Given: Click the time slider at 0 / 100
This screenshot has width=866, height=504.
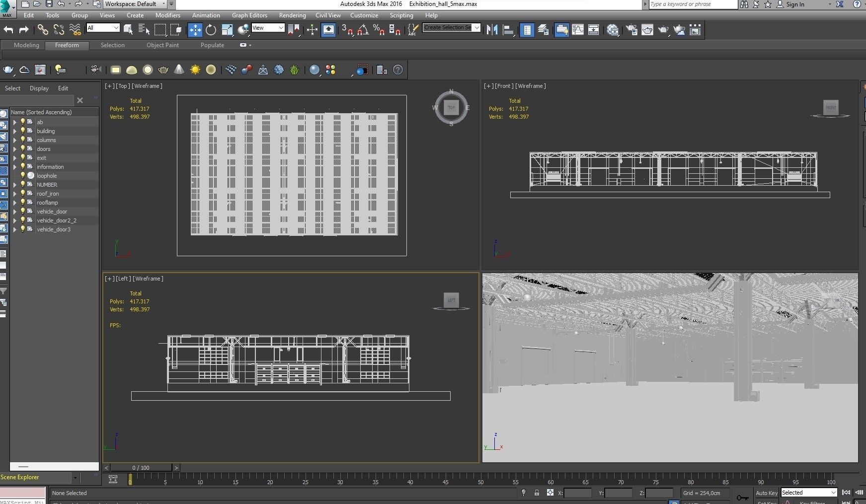Looking at the screenshot, I should [141, 468].
